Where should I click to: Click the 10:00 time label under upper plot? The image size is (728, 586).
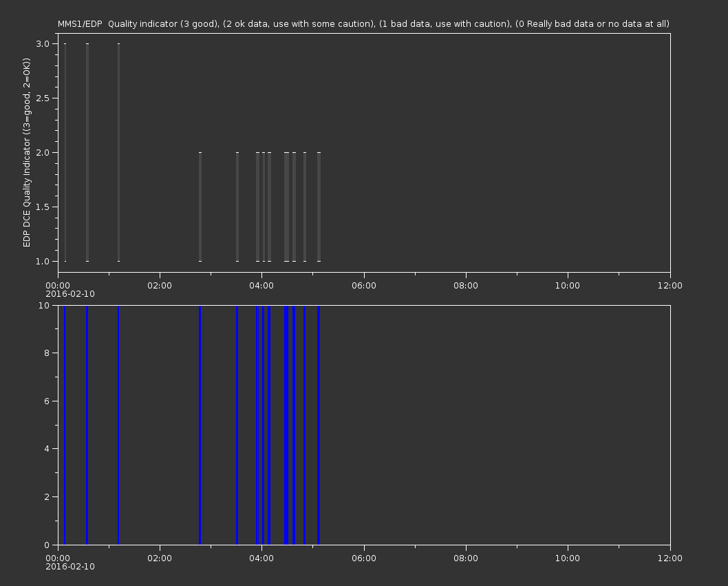568,285
